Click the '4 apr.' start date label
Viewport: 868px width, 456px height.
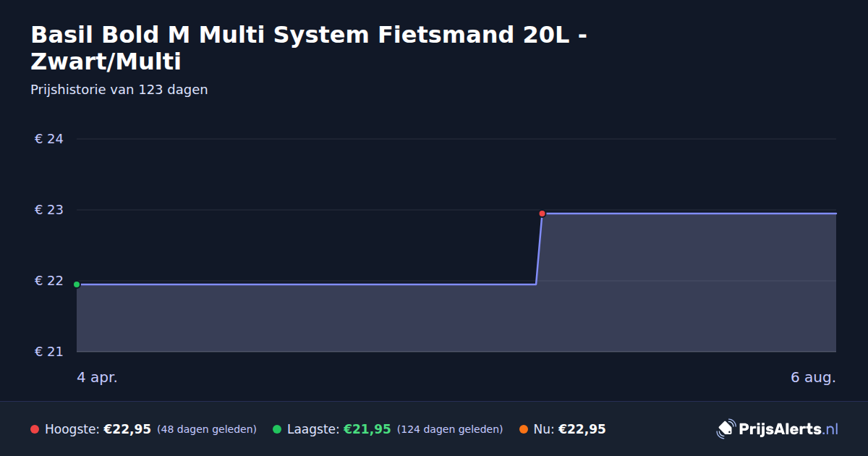click(x=97, y=378)
